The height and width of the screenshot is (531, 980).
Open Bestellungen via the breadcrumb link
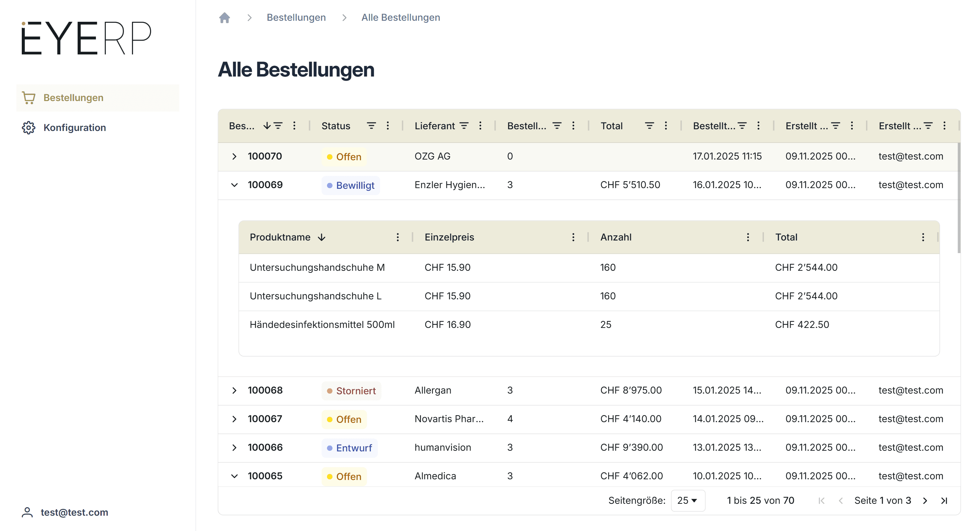[296, 17]
